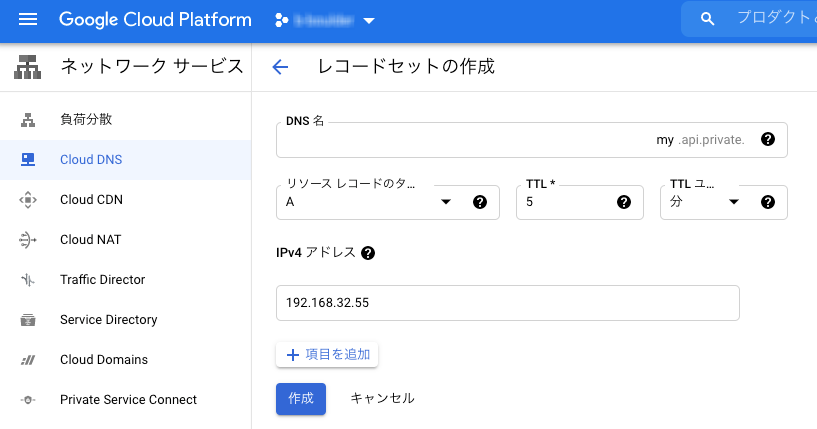Open the hamburger navigation menu
Viewport: 817px width, 429px height.
[x=28, y=20]
